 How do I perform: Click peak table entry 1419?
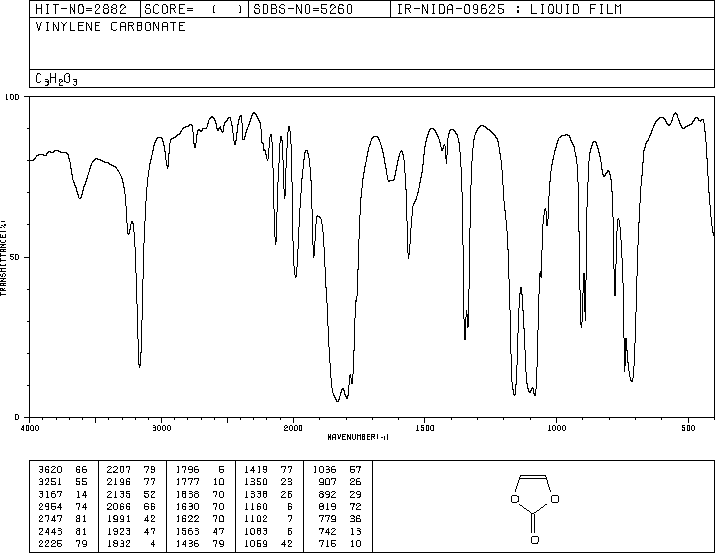pyautogui.click(x=256, y=469)
